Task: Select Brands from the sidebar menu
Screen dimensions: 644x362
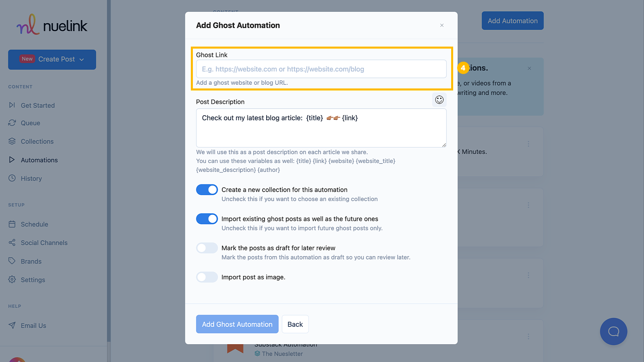Action: (x=31, y=261)
